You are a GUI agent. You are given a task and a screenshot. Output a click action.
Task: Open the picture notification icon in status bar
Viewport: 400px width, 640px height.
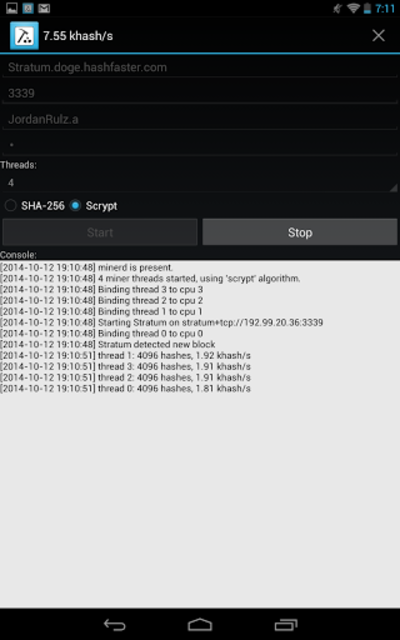click(11, 8)
